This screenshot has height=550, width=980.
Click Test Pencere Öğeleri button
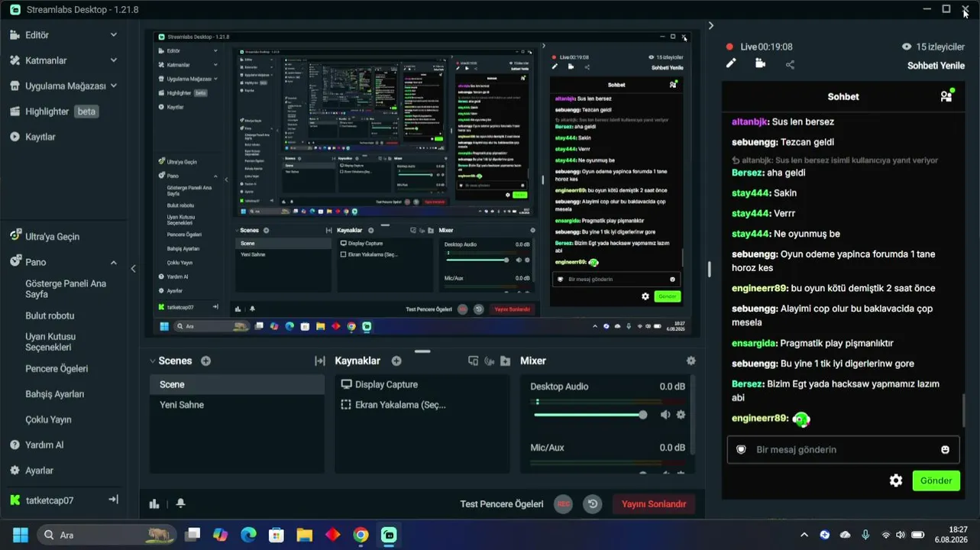tap(502, 504)
